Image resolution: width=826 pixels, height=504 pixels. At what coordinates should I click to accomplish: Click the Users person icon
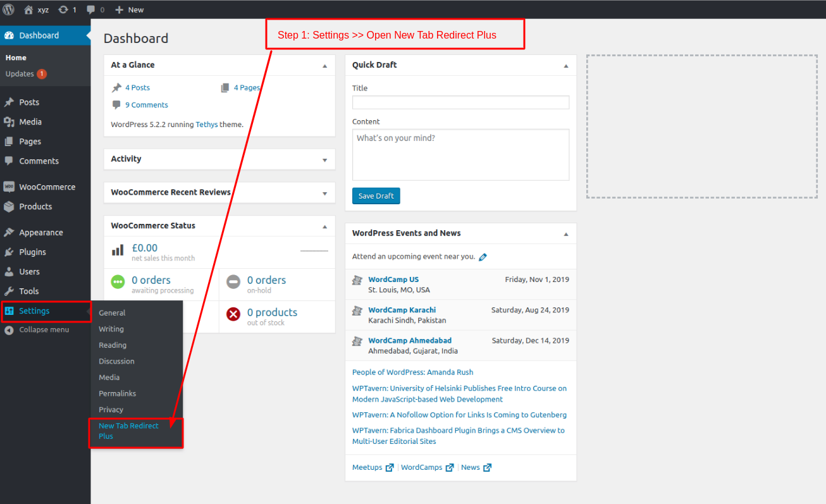(x=9, y=271)
